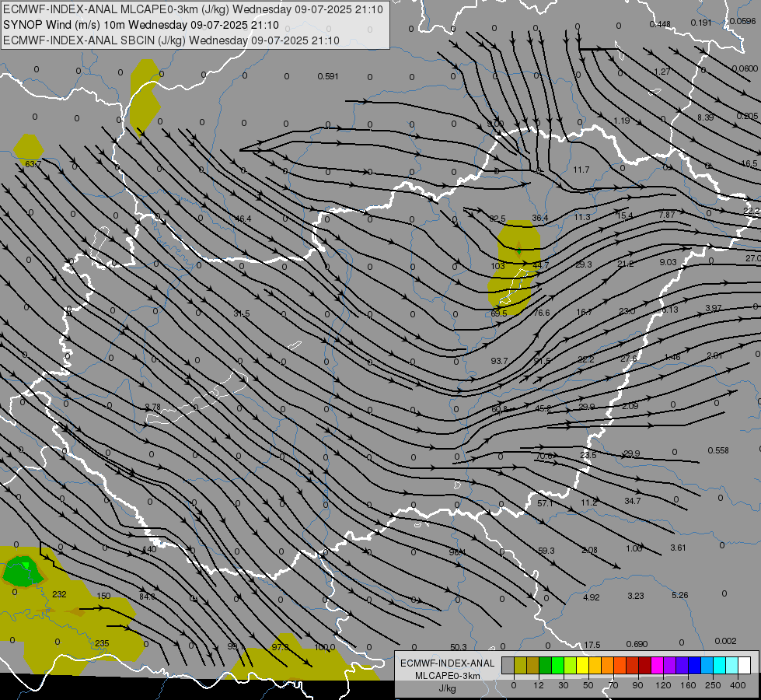
Task: Click the grid value 93.7
Action: pos(499,360)
